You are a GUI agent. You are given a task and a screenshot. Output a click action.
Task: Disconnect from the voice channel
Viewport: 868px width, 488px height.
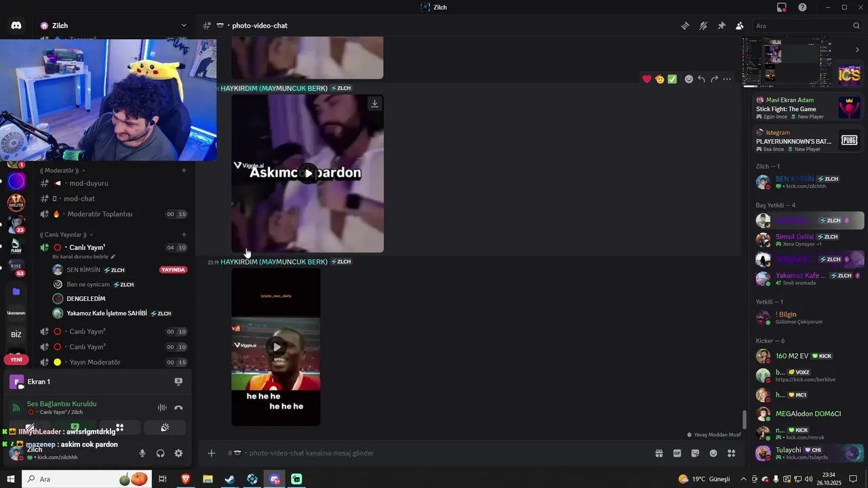pos(178,407)
